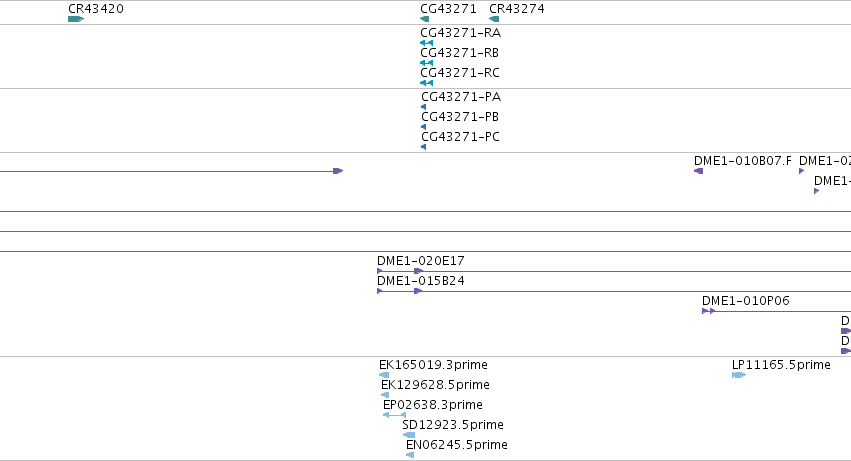Click the DME1-010B07.F clone glyph
This screenshot has height=461, width=851.
coord(698,171)
